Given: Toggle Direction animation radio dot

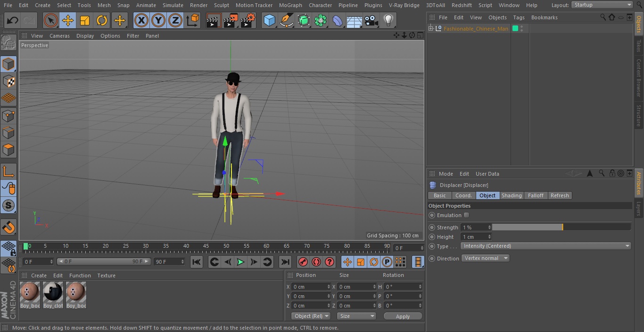Looking at the screenshot, I should coord(432,259).
